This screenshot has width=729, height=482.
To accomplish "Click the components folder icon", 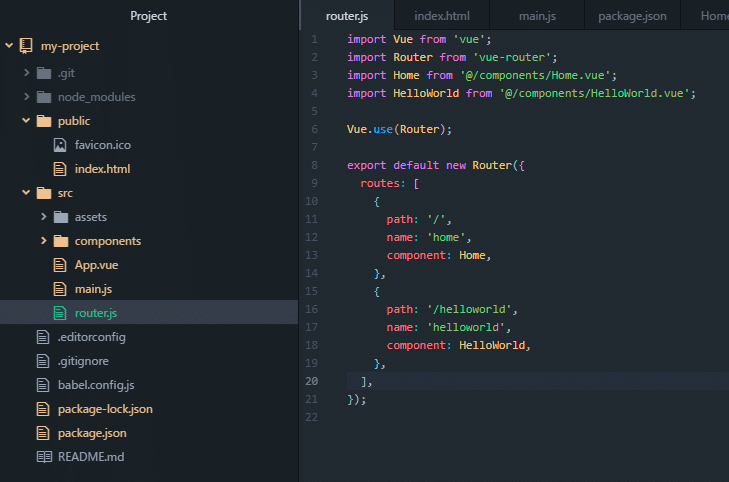I will (61, 241).
